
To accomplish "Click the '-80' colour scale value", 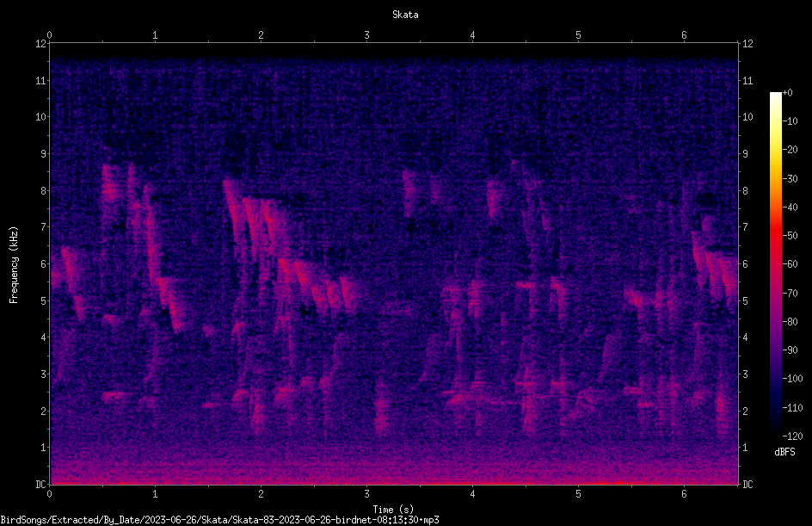I will (790, 322).
